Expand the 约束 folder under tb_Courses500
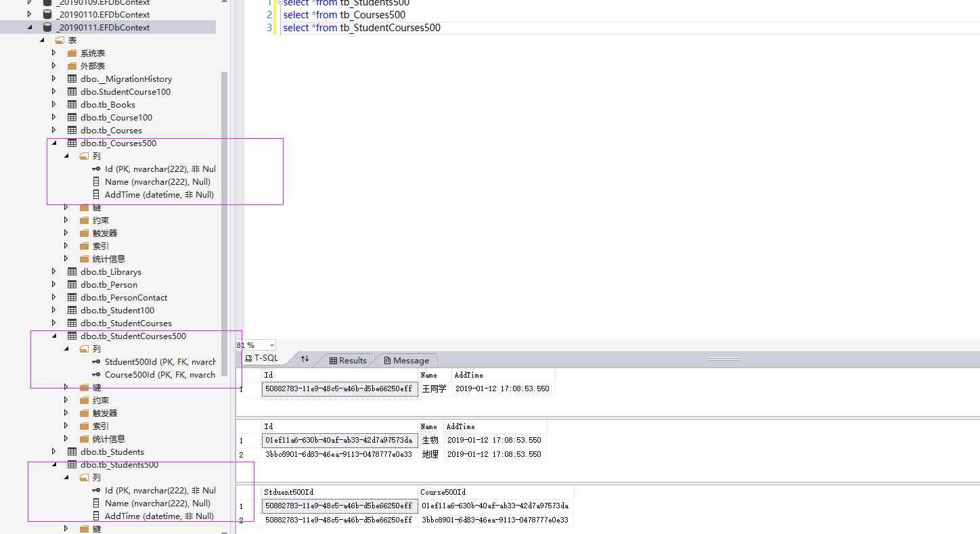980x534 pixels. pyautogui.click(x=66, y=221)
